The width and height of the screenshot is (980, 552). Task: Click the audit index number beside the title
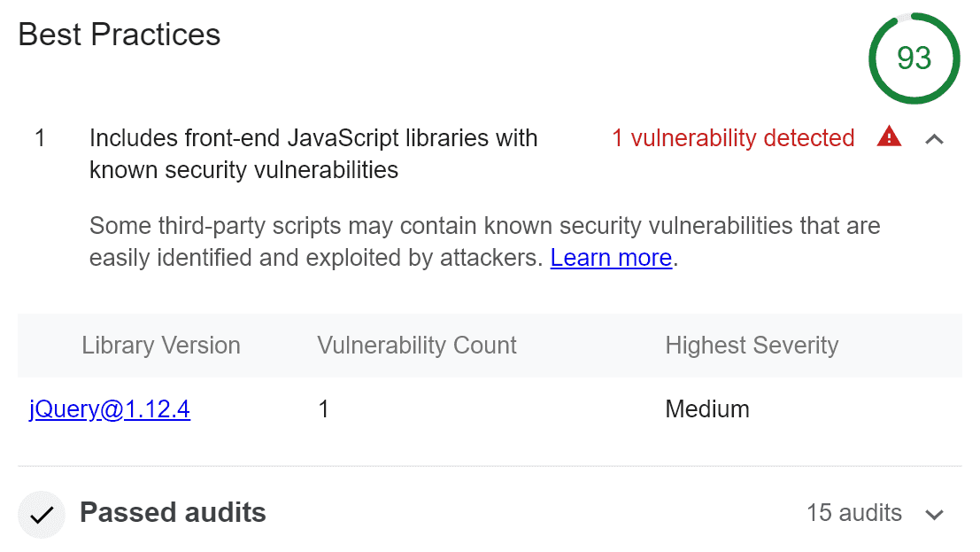pyautogui.click(x=40, y=138)
